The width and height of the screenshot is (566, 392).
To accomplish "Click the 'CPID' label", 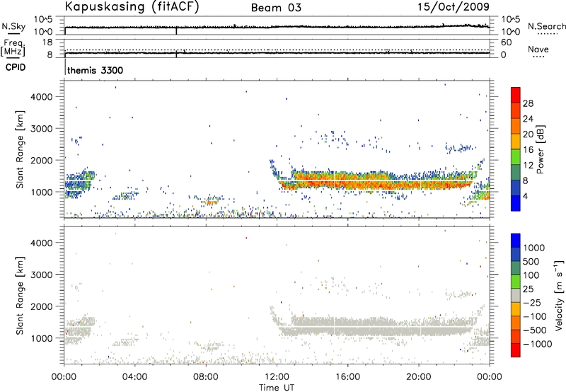I will point(16,67).
